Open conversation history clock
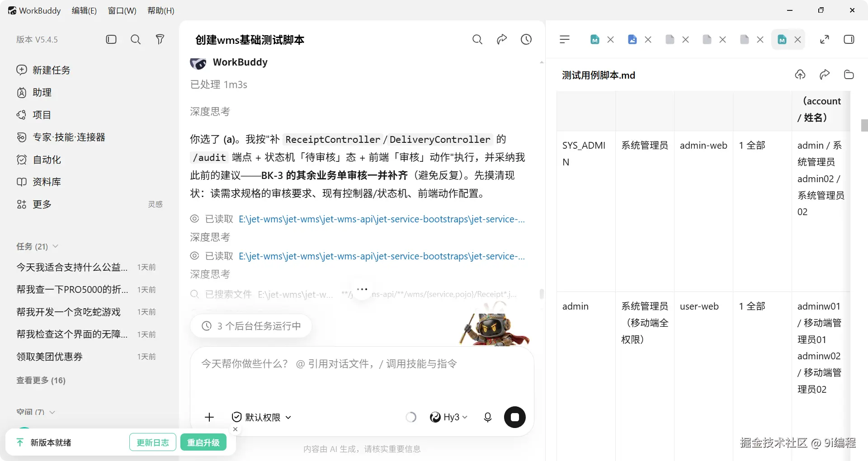This screenshot has height=461, width=868. 526,40
